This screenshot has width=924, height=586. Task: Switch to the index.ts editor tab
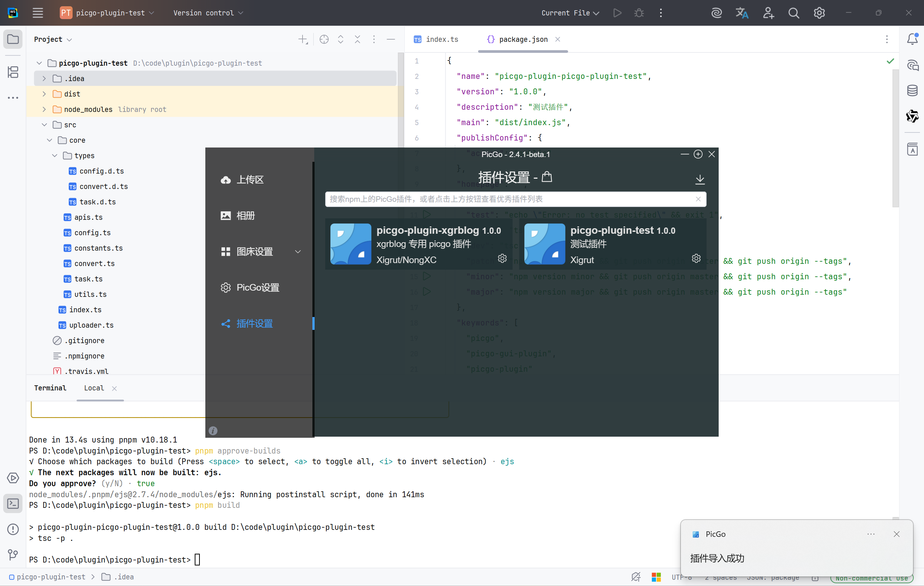436,39
